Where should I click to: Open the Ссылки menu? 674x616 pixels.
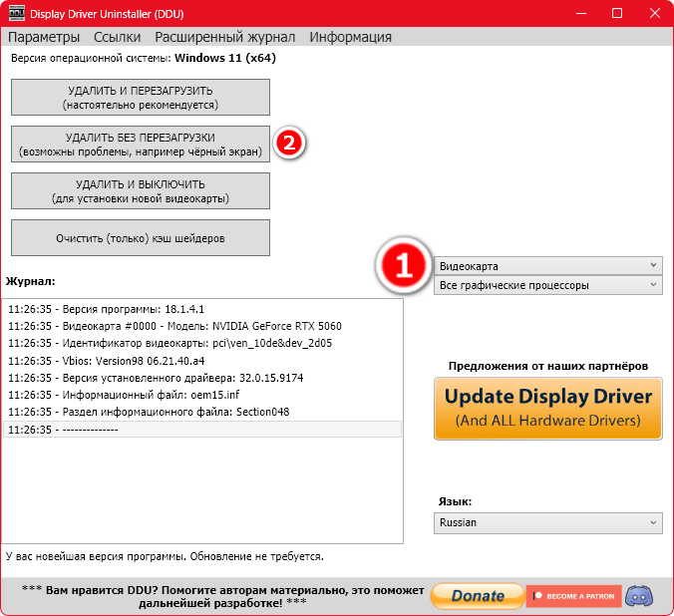[117, 37]
